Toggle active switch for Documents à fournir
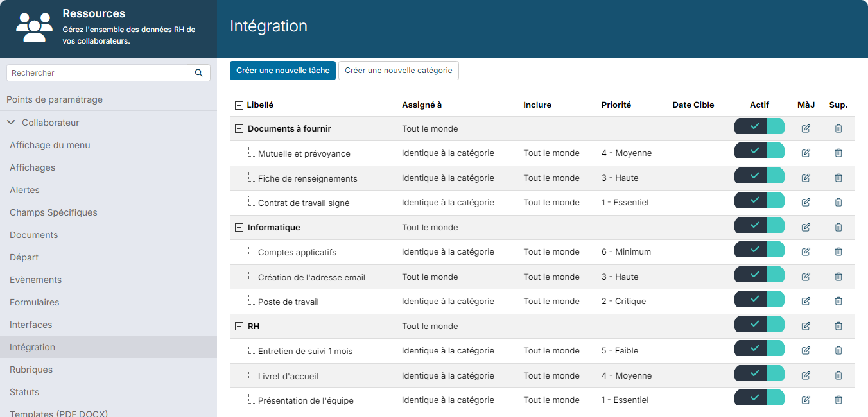This screenshot has height=417, width=868. coord(759,126)
